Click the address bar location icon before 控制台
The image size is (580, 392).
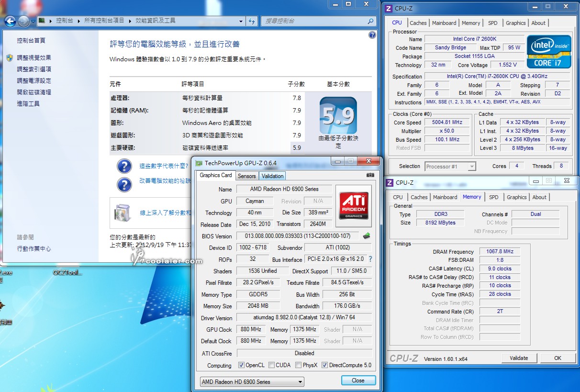pyautogui.click(x=42, y=21)
